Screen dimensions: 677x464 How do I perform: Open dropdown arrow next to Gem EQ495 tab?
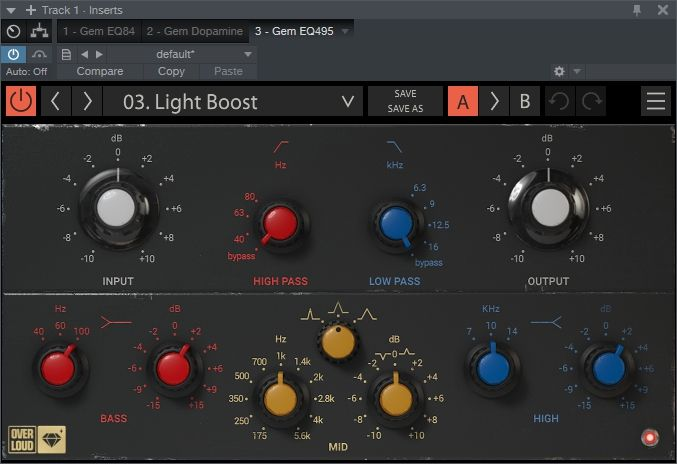click(x=345, y=31)
